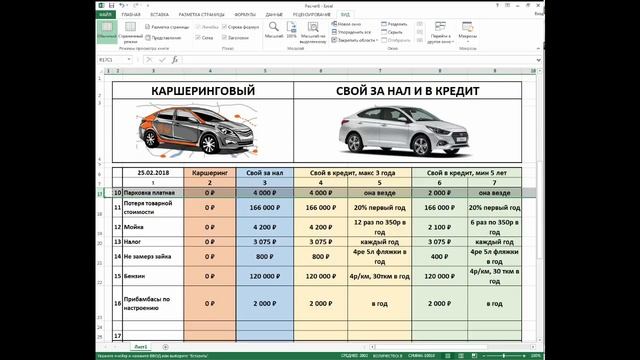Click the 'Мойка' row label
The height and width of the screenshot is (360, 640).
pos(133,227)
